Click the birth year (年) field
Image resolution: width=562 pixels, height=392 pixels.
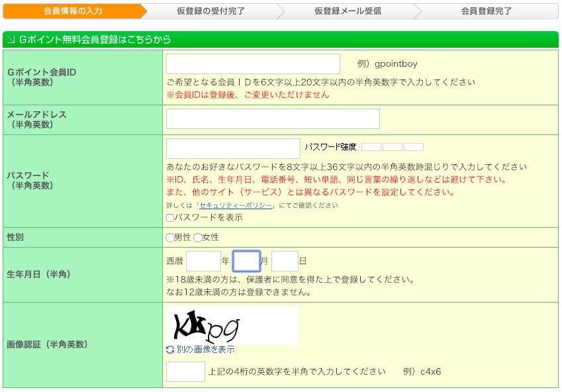(x=203, y=261)
